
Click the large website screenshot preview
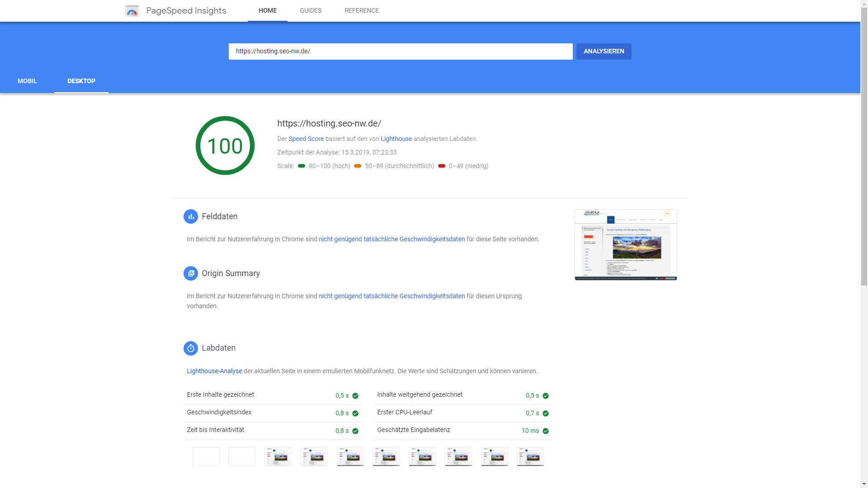[626, 244]
